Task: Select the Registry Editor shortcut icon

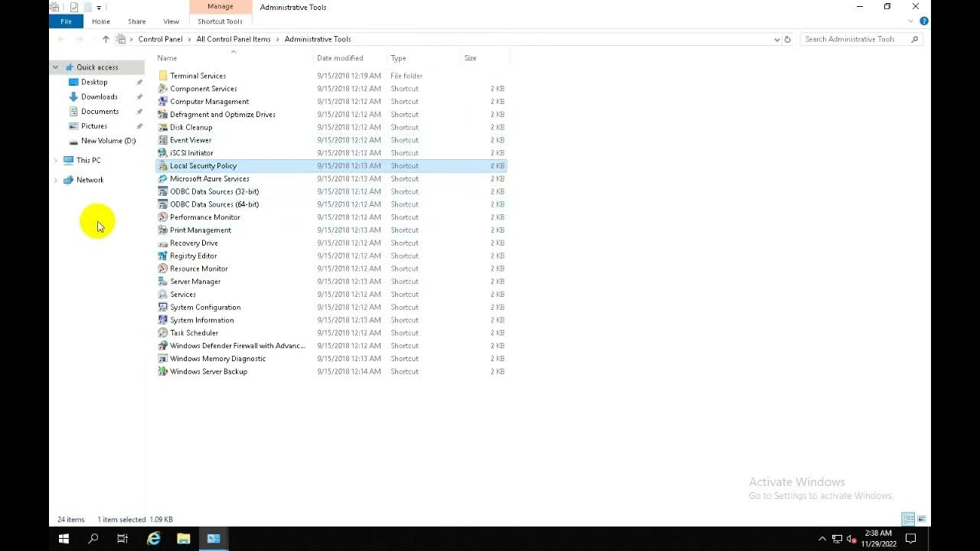Action: 162,256
